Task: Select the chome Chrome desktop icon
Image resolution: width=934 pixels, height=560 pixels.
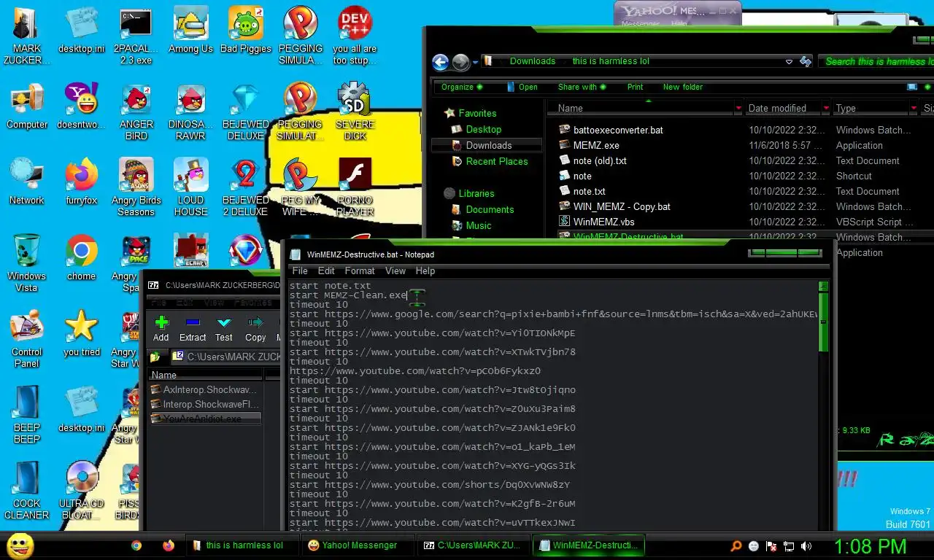Action: (x=81, y=257)
